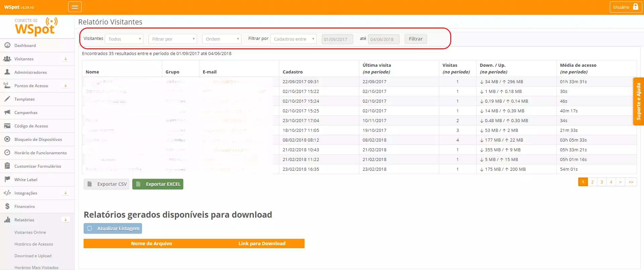Click the 'Link para Download' column header

point(262,244)
